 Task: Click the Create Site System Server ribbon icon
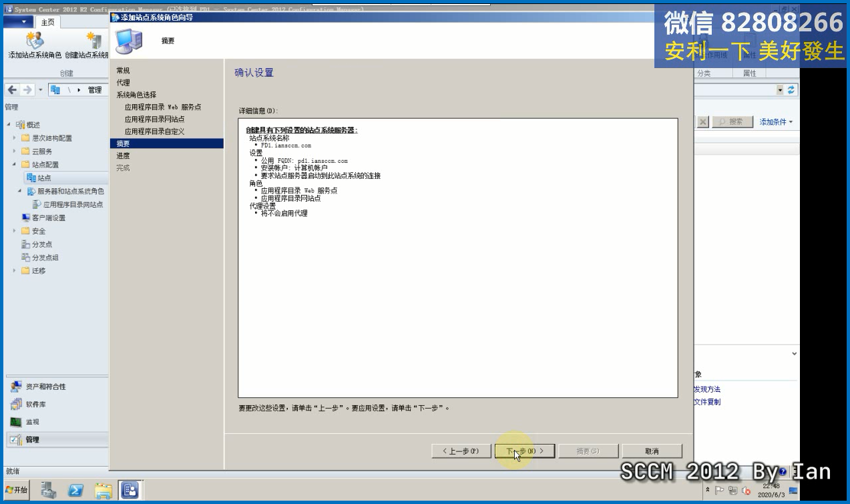(87, 45)
